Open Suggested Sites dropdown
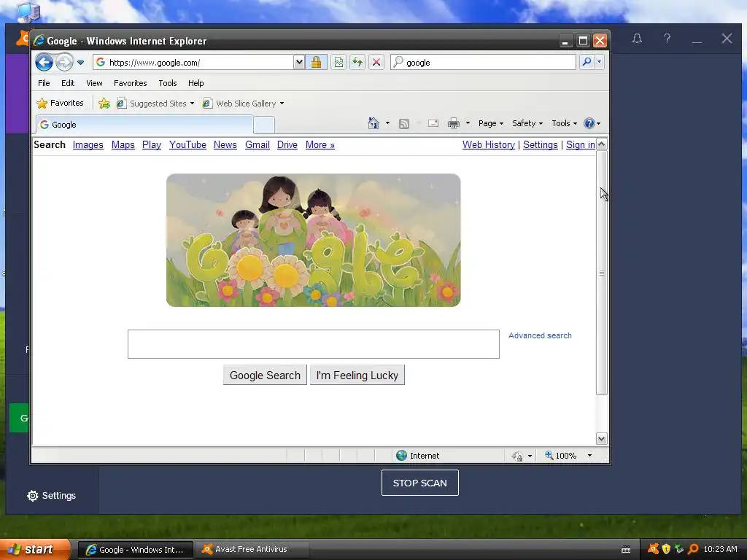This screenshot has height=560, width=747. tap(155, 104)
